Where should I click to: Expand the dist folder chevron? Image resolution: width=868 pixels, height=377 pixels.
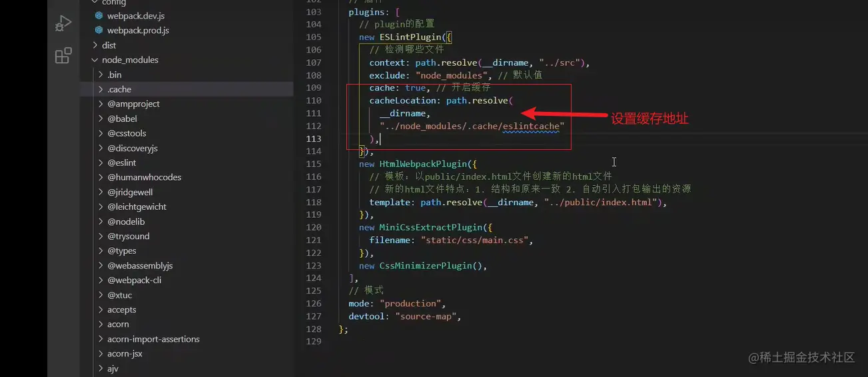click(x=95, y=45)
